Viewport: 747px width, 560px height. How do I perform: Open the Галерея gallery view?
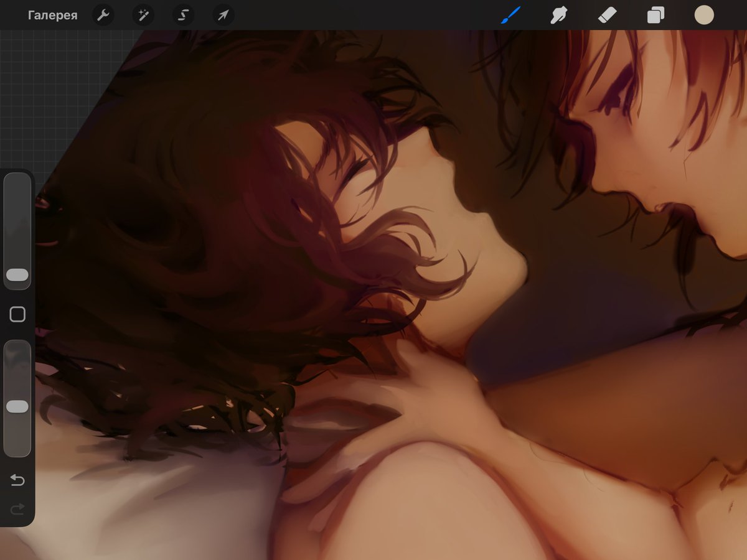click(53, 16)
